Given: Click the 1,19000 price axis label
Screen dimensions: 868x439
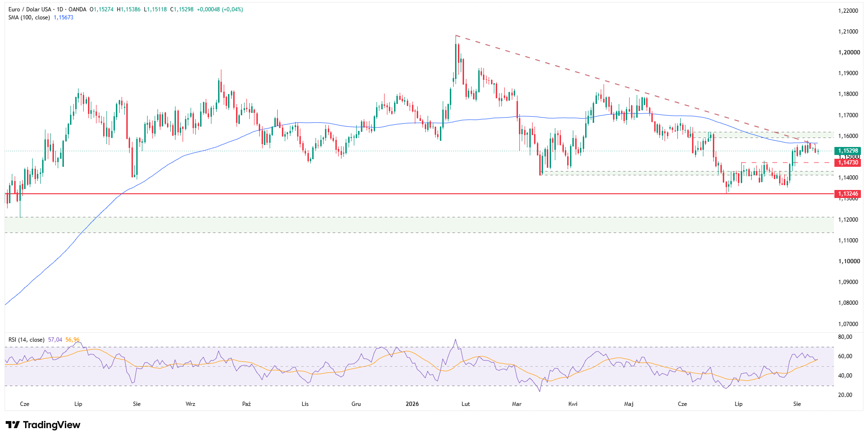Looking at the screenshot, I should (x=848, y=73).
